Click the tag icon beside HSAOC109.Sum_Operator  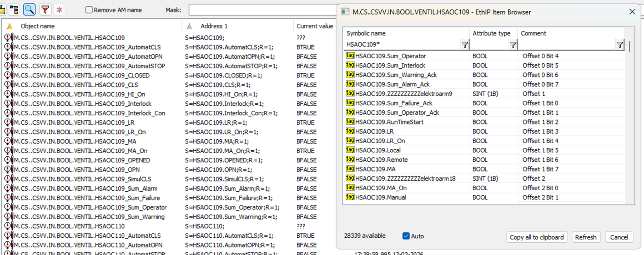pyautogui.click(x=350, y=56)
